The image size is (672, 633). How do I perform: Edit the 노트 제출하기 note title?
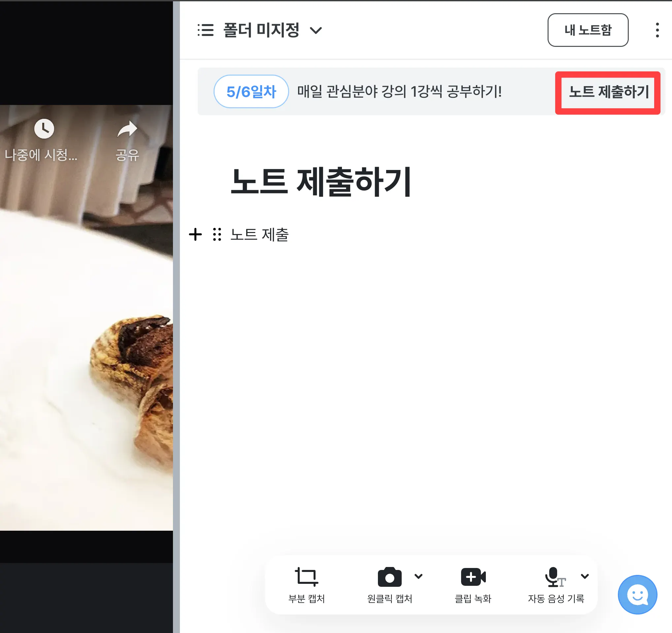point(320,182)
